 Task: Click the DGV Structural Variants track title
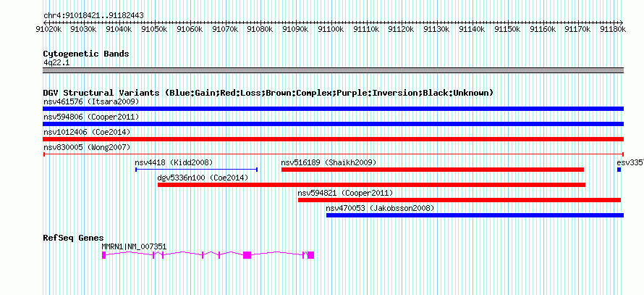click(x=268, y=93)
